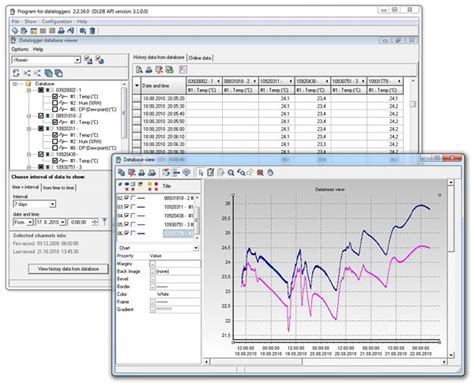Toggle checkbox of logger 10920438 in tree
474x386 pixels.
[x=41, y=154]
